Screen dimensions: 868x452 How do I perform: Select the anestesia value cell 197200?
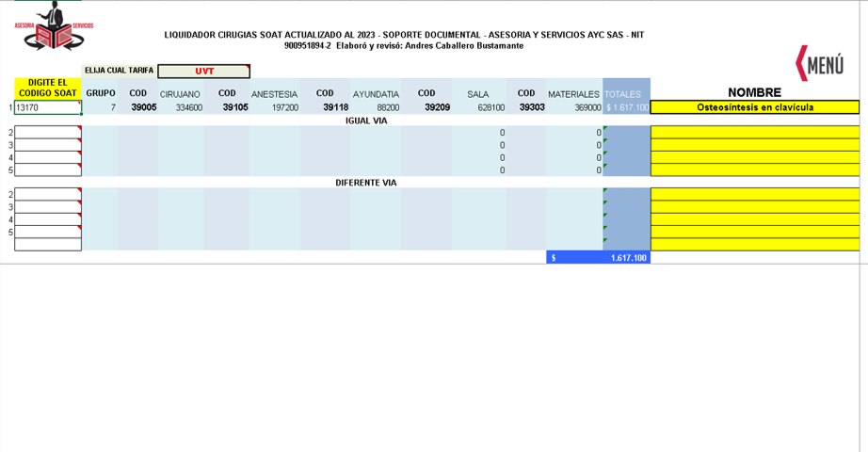pyautogui.click(x=275, y=108)
